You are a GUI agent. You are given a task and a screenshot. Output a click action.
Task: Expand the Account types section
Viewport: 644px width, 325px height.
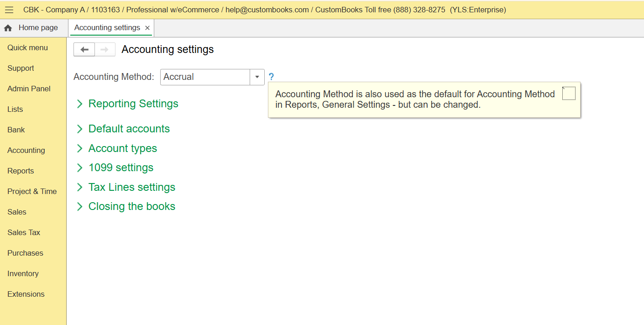click(x=122, y=148)
